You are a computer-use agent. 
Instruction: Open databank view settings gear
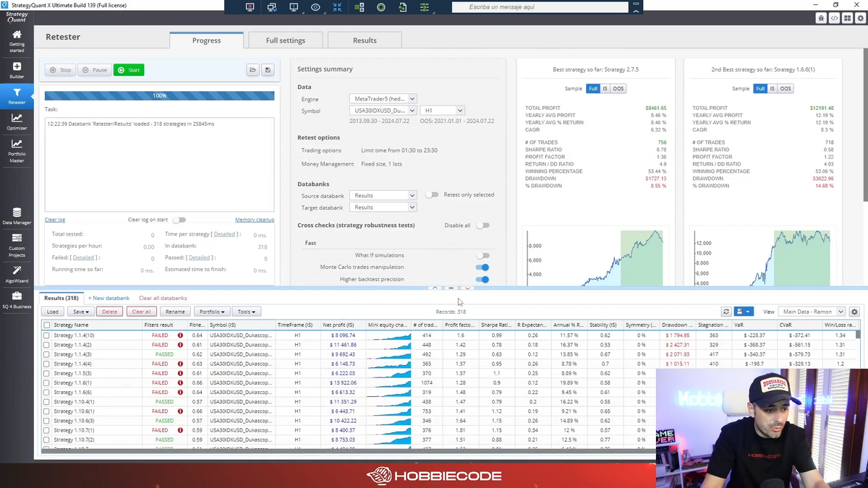(854, 312)
